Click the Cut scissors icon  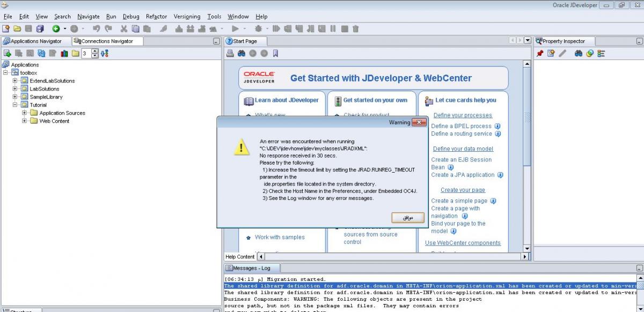click(124, 28)
